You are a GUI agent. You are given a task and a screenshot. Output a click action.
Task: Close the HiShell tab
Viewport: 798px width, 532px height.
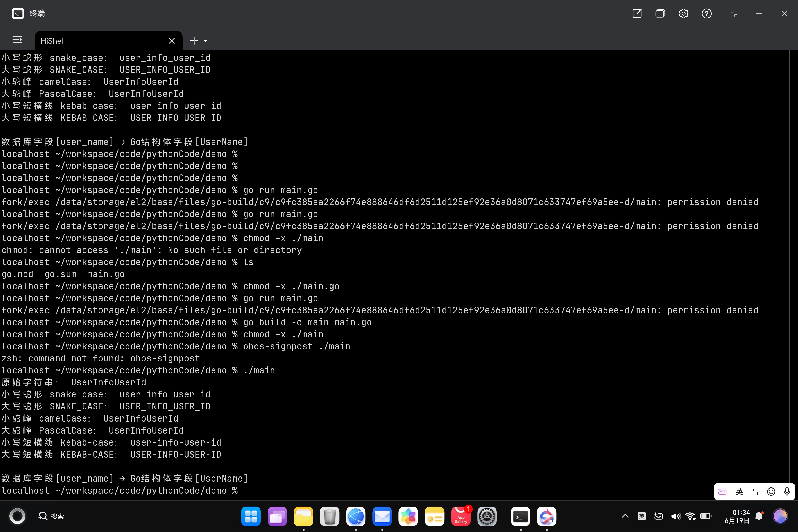coord(172,41)
